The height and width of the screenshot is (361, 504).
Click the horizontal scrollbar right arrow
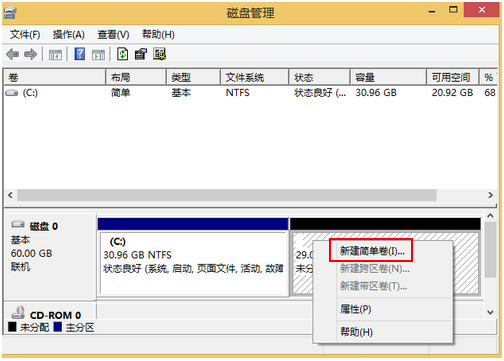tap(490, 195)
